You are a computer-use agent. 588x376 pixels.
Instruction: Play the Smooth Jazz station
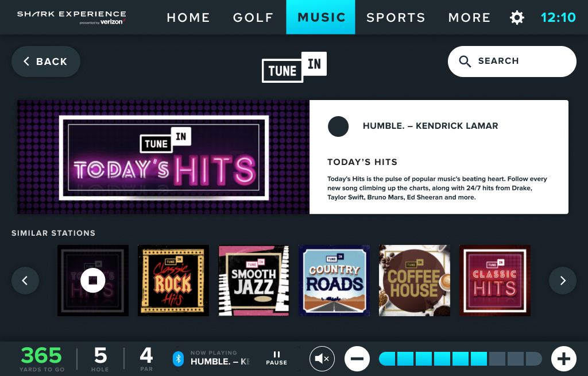pos(254,281)
